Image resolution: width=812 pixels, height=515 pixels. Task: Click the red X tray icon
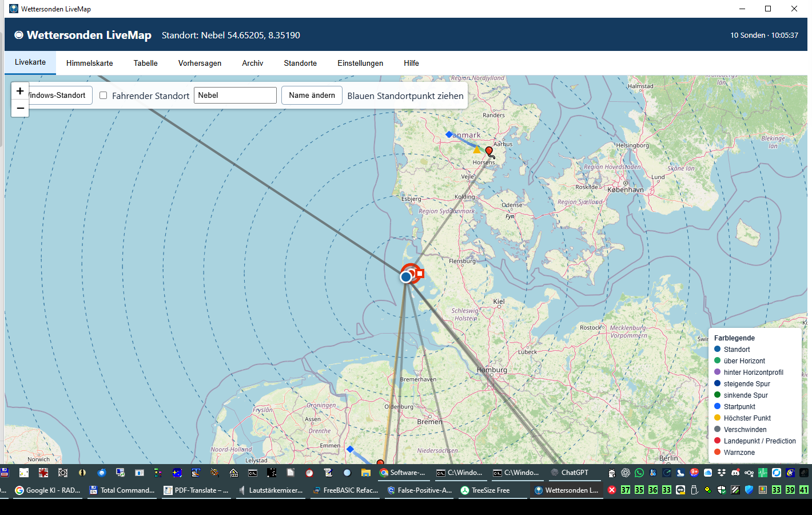tap(612, 490)
